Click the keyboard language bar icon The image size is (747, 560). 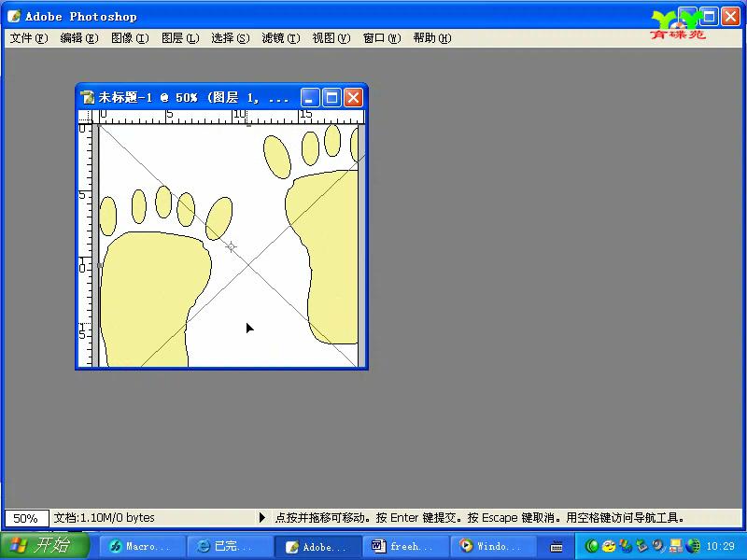[557, 547]
